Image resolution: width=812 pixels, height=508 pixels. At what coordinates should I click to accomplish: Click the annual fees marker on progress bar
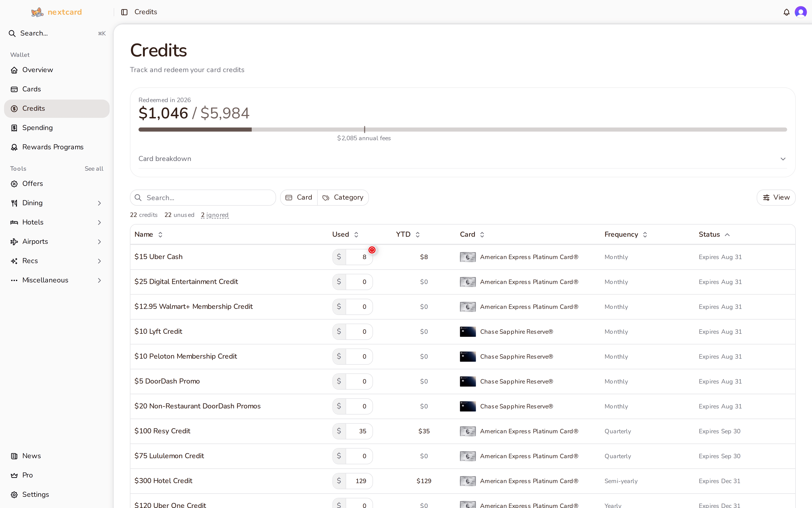pos(364,130)
